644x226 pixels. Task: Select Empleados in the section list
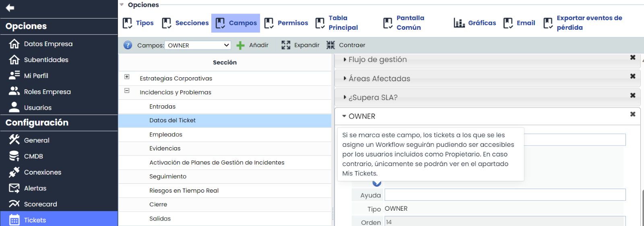[166, 134]
